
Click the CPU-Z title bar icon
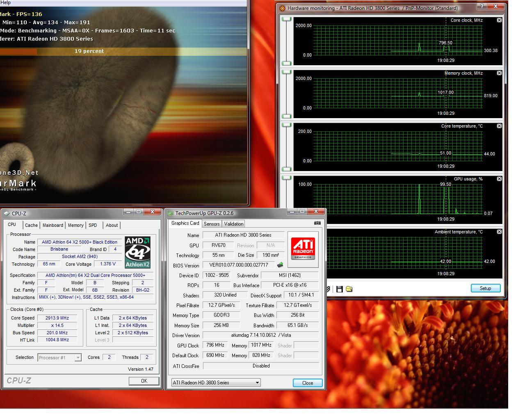tap(7, 213)
